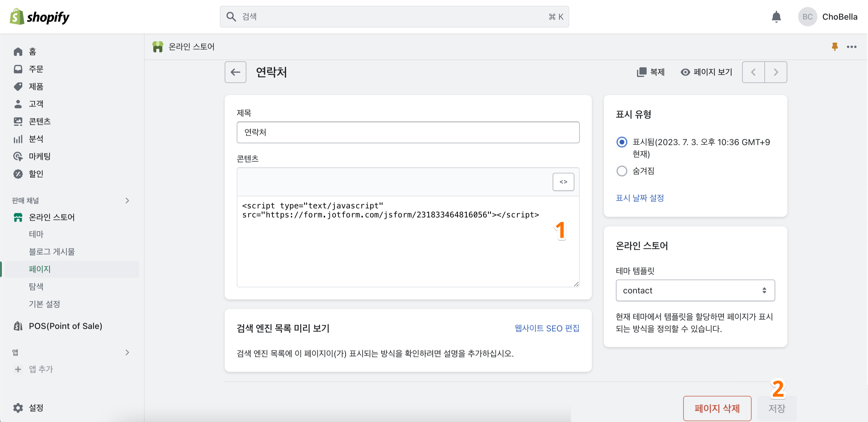Click the back arrow beside 연락처
The image size is (868, 422).
tap(235, 72)
